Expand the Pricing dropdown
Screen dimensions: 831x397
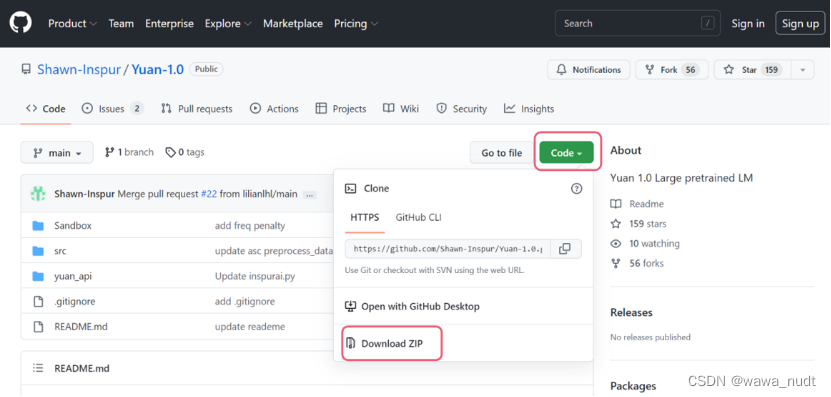[356, 23]
